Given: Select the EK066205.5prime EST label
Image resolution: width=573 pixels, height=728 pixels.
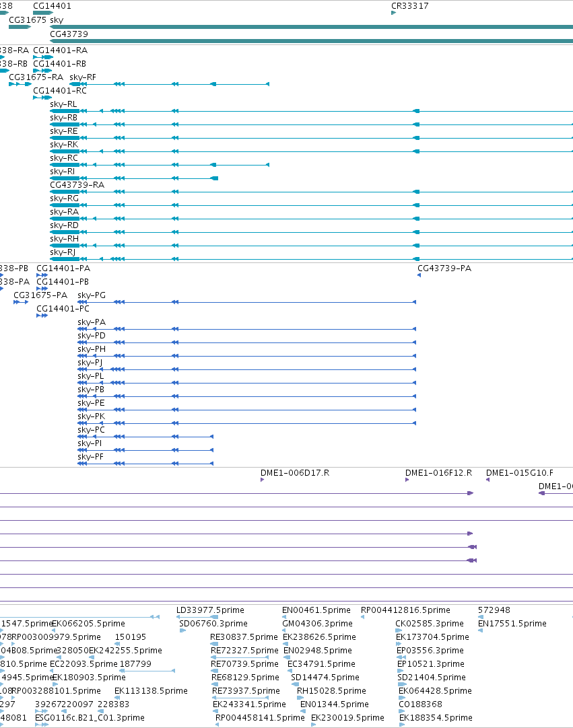Looking at the screenshot, I should (x=88, y=624).
